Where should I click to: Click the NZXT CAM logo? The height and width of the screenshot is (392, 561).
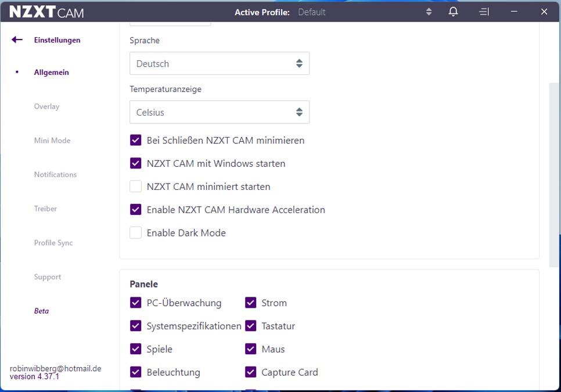46,12
